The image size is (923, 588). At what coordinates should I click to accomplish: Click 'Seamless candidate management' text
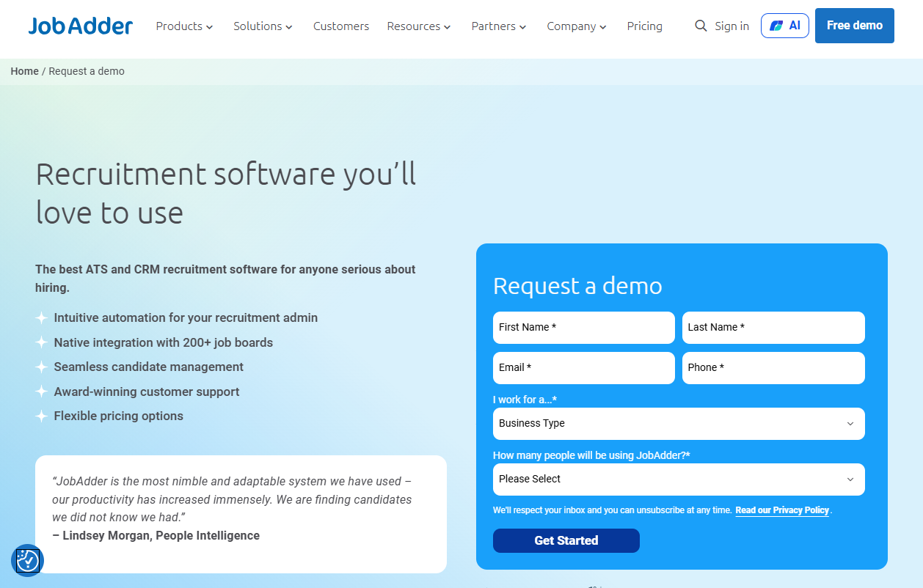click(148, 367)
